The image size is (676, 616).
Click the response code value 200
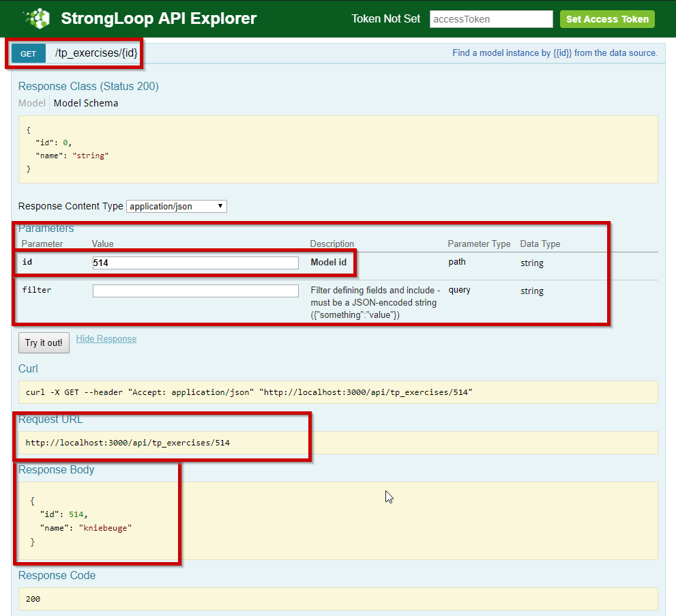(x=33, y=599)
